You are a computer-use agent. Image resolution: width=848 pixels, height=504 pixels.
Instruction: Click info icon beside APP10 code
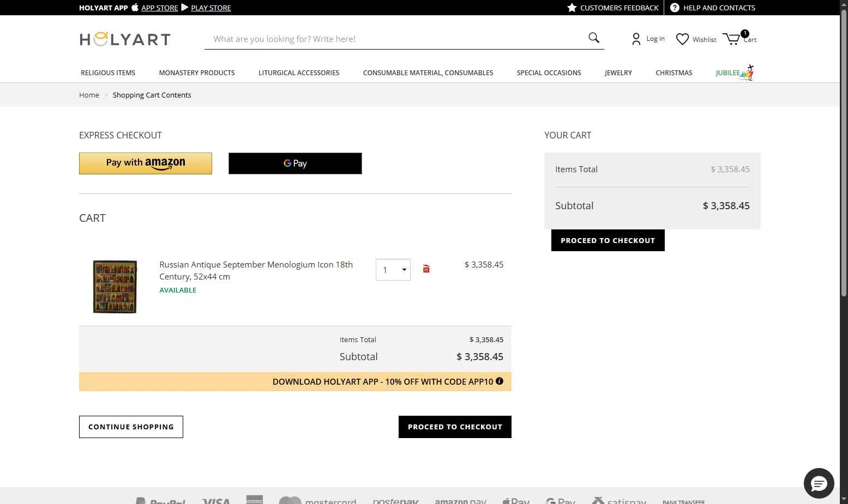pos(500,381)
